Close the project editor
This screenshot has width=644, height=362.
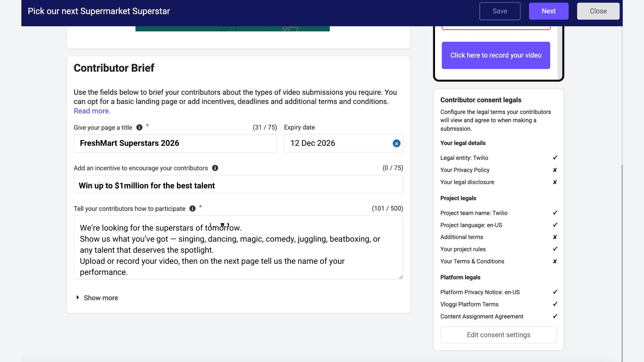[598, 11]
